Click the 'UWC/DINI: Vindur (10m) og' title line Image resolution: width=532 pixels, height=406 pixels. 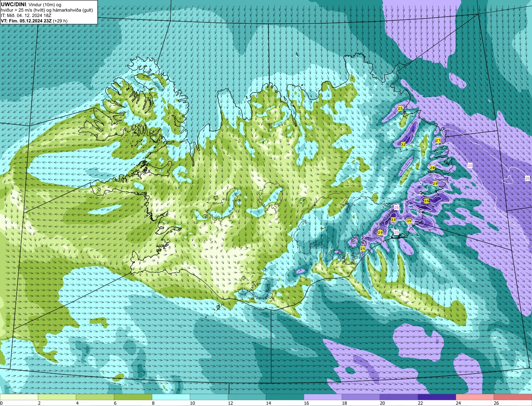[x=31, y=4]
